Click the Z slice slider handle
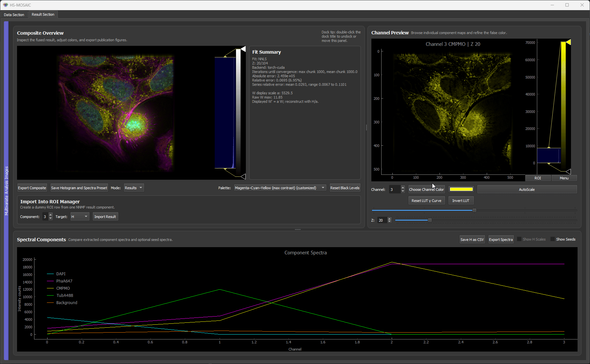The width and height of the screenshot is (590, 364). coord(430,220)
